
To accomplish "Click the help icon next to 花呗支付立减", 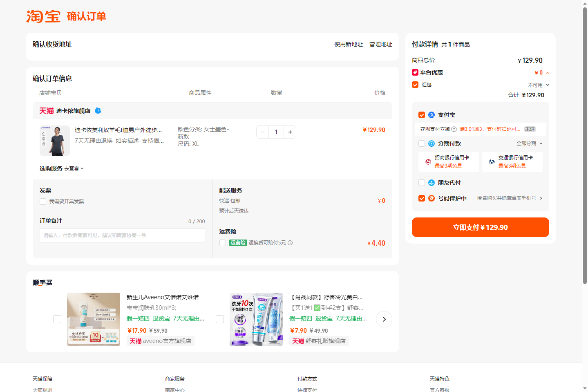I will click(454, 129).
